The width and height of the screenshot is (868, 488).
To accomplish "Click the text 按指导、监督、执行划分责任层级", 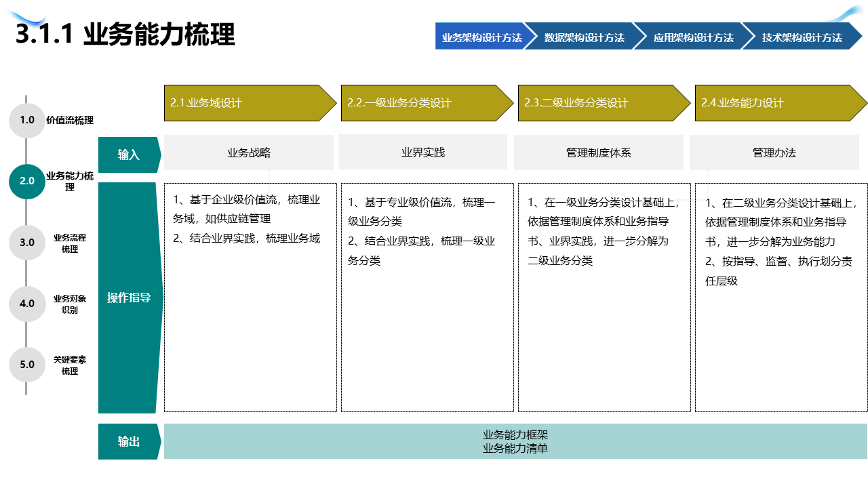I will click(x=779, y=271).
